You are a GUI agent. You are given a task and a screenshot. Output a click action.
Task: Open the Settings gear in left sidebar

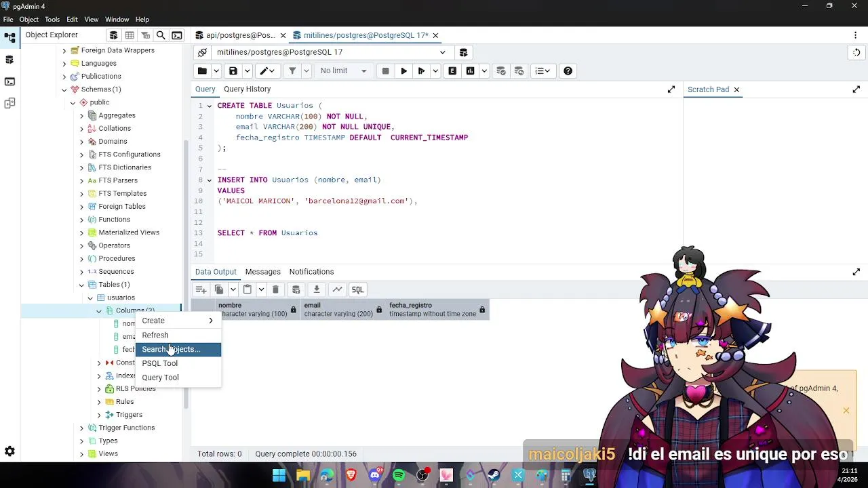coord(9,451)
